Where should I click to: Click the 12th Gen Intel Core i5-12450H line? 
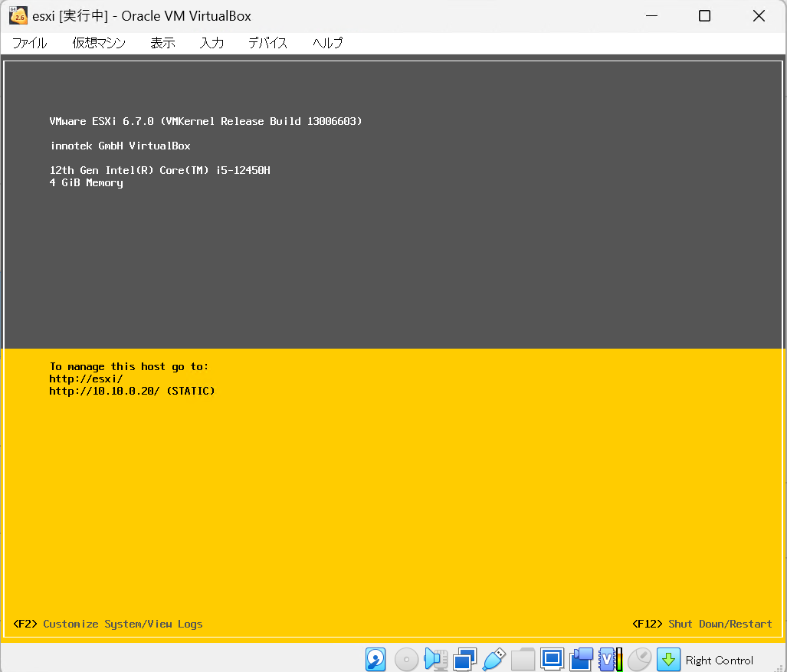pos(160,171)
